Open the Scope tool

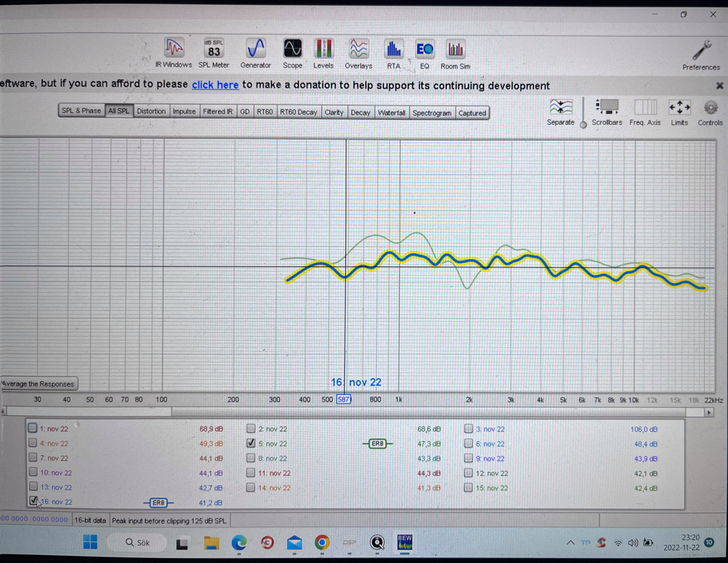(x=293, y=53)
